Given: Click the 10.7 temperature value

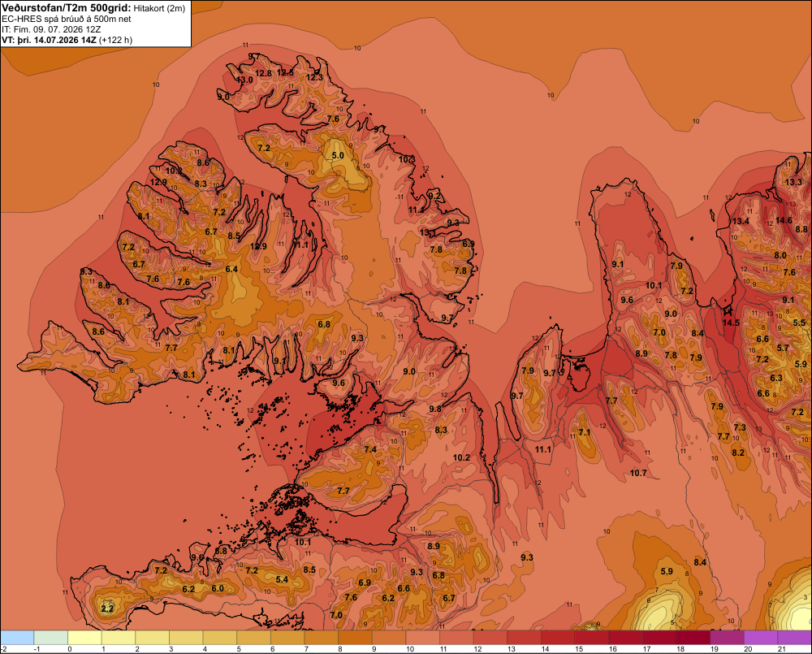Looking at the screenshot, I should tap(638, 473).
